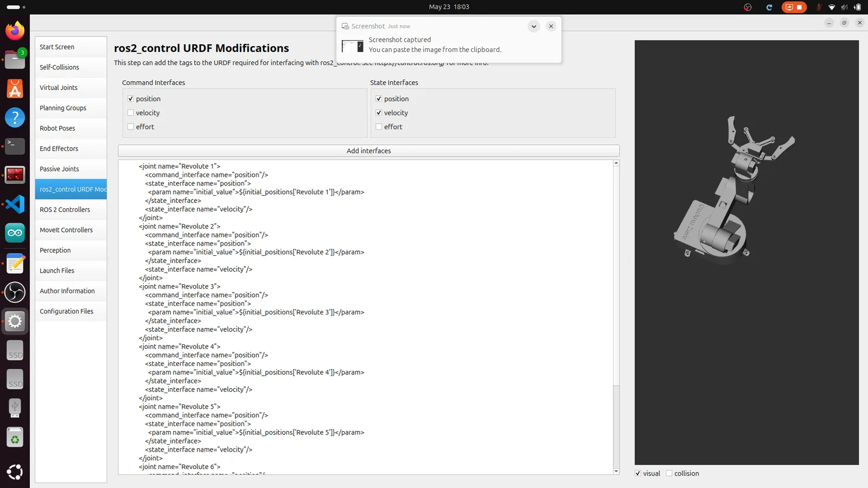Viewport: 868px width, 488px height.
Task: Click the line <joint name="Revolute 5">
Action: click(x=180, y=407)
